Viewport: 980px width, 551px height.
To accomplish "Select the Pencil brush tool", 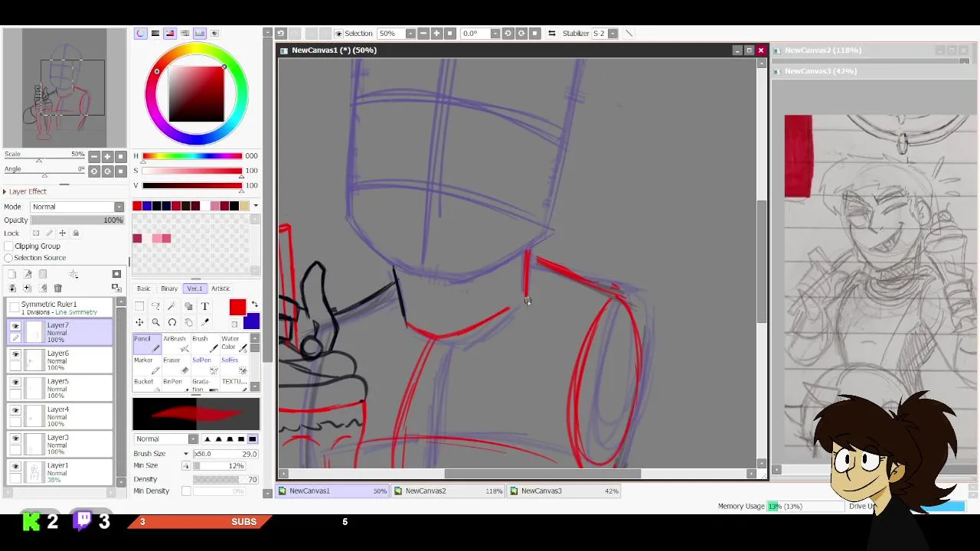I will click(x=147, y=344).
